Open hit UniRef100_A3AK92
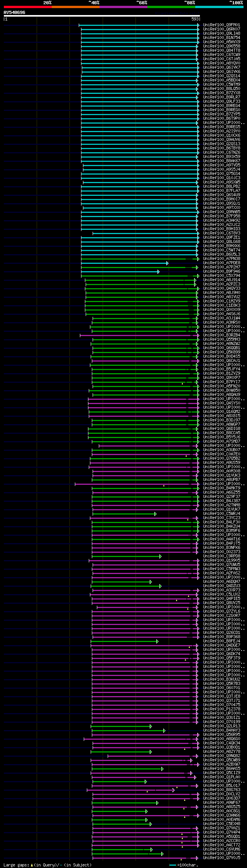Image resolution: width=247 pixels, height=868 pixels. point(222,221)
